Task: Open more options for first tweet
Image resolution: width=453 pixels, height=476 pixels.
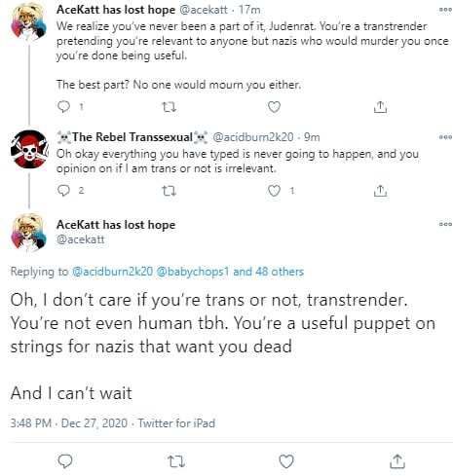Action: [x=445, y=10]
